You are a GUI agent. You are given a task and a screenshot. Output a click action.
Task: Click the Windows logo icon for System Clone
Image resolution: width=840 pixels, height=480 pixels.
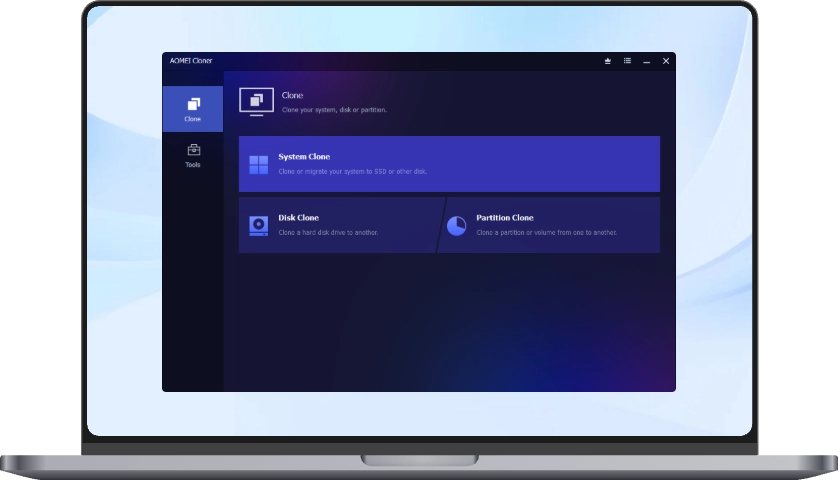pos(258,164)
